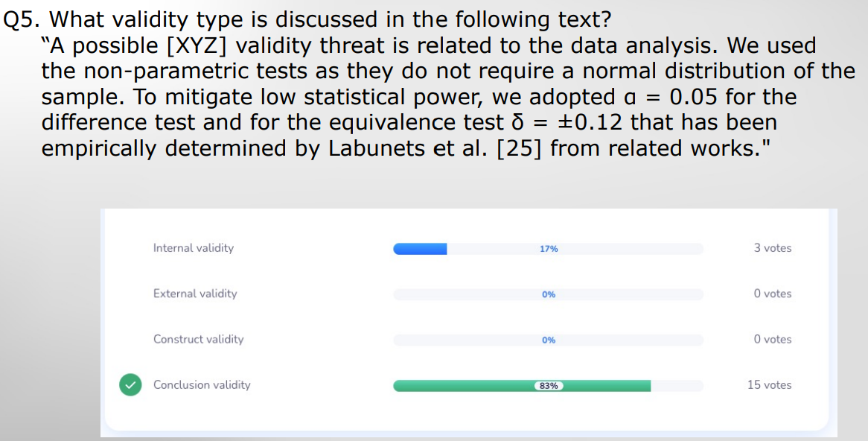
Task: Choose the Conclusion validity answer label
Action: point(202,385)
